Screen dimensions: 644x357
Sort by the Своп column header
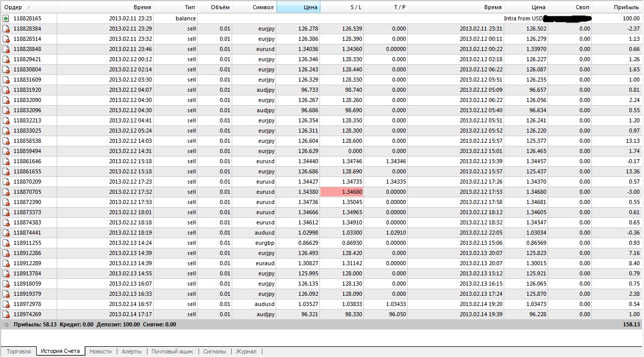click(x=570, y=7)
